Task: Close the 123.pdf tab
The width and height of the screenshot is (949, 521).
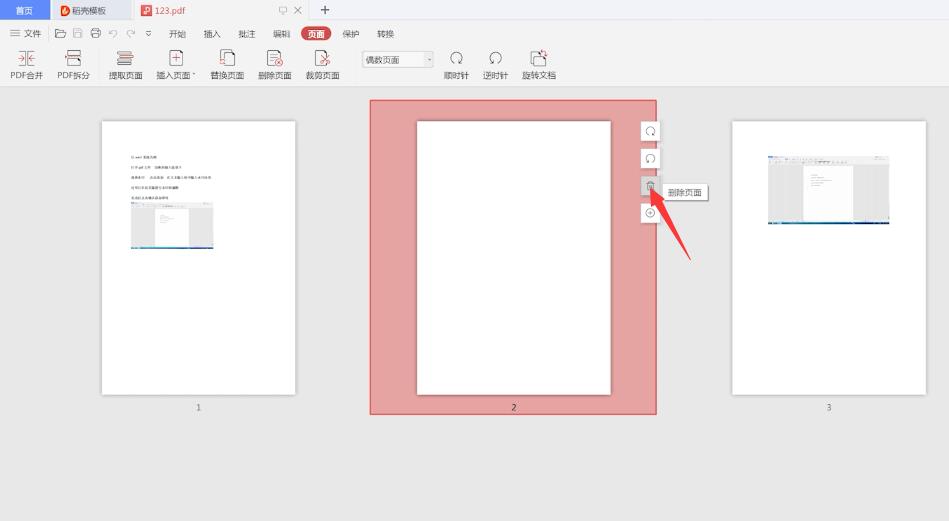Action: pos(298,10)
